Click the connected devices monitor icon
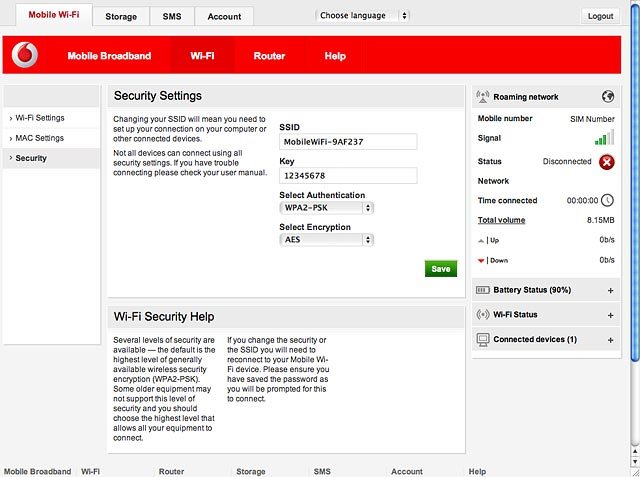 [483, 340]
